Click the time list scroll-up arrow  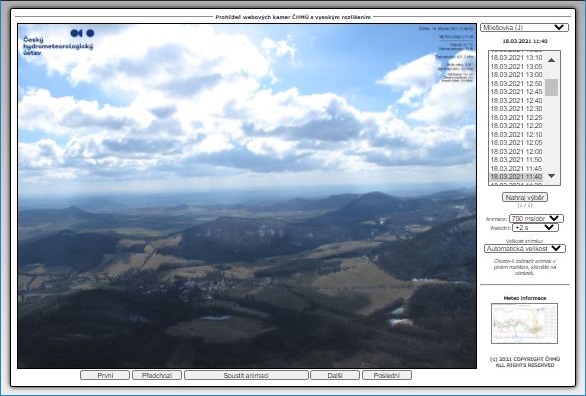click(552, 60)
